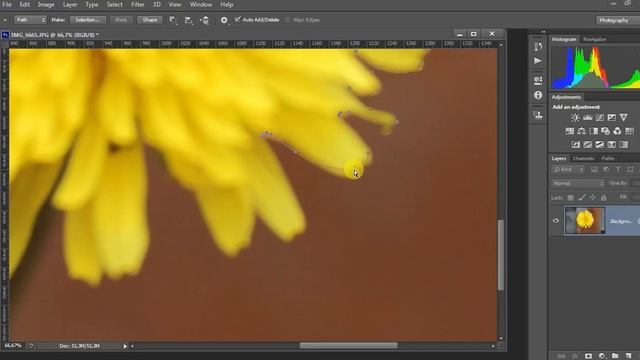The height and width of the screenshot is (360, 640).
Task: Toggle Auto Add/Delete checkbox
Action: point(238,20)
